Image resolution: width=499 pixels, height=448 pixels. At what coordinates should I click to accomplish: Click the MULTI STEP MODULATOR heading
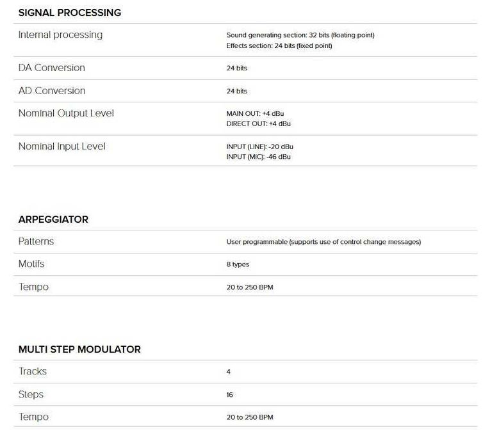coord(79,349)
